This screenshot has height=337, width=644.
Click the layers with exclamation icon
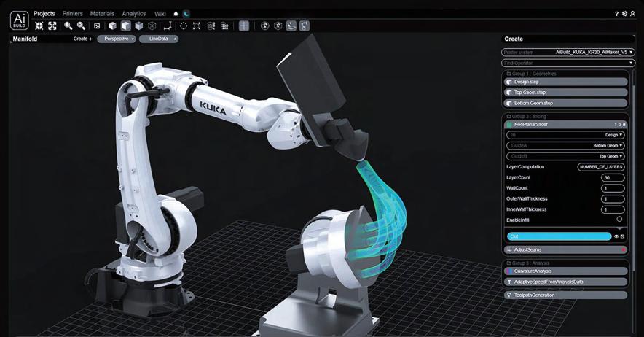coord(211,26)
